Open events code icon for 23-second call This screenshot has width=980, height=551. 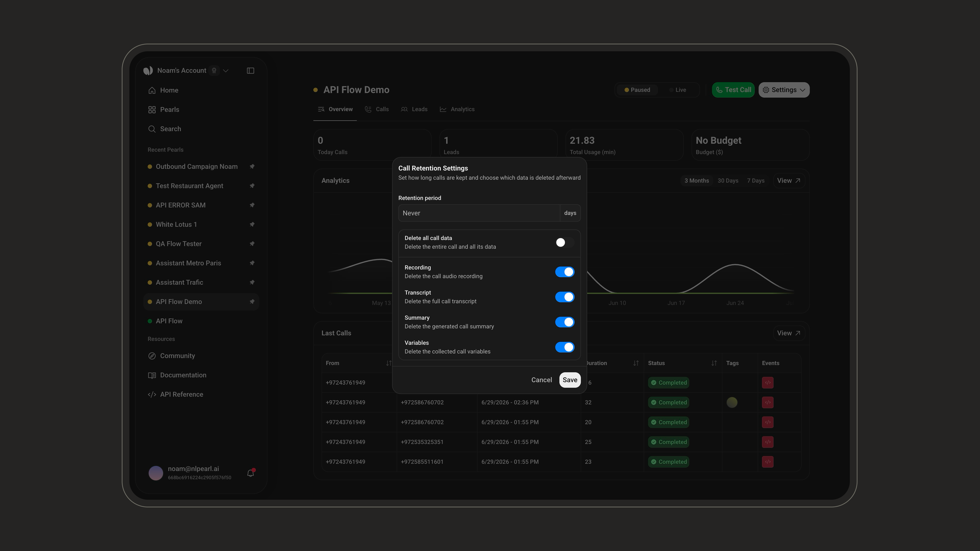pyautogui.click(x=768, y=462)
